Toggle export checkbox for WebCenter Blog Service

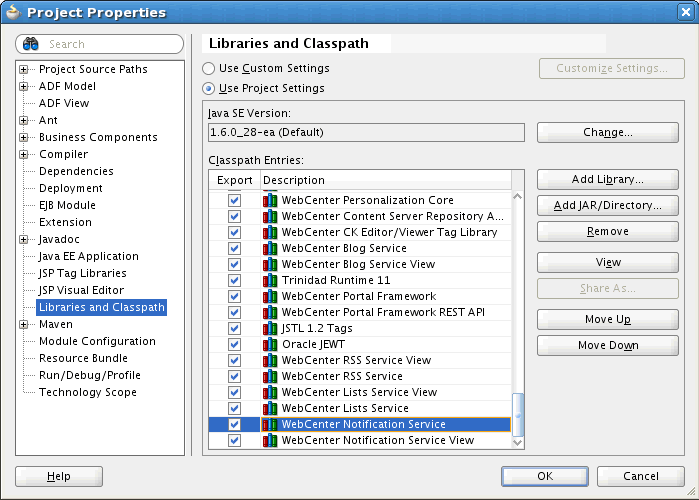(x=234, y=248)
